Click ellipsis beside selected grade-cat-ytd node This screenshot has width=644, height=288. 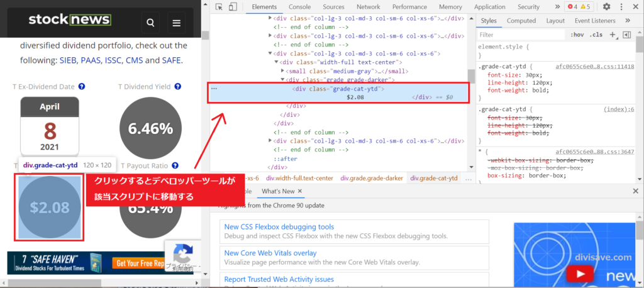(214, 89)
